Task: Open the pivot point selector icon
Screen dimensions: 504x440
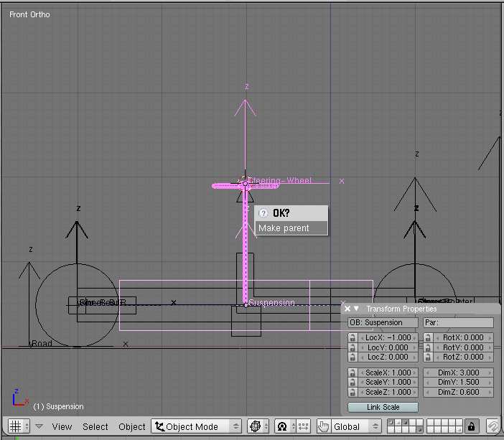Action: coord(284,426)
